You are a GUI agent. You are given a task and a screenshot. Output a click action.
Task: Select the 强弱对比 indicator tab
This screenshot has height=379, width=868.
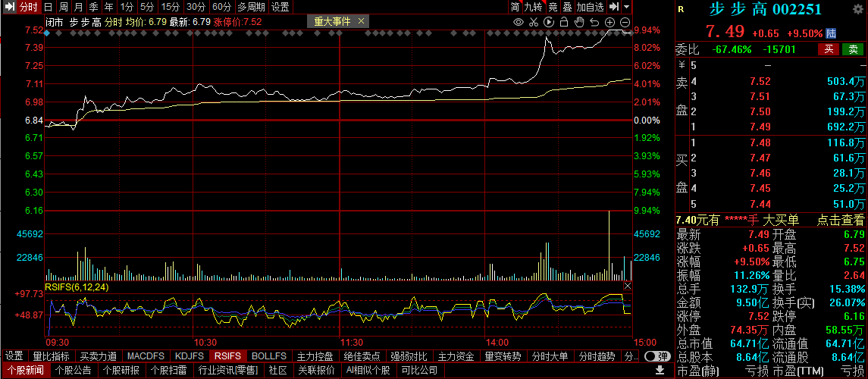(x=409, y=356)
